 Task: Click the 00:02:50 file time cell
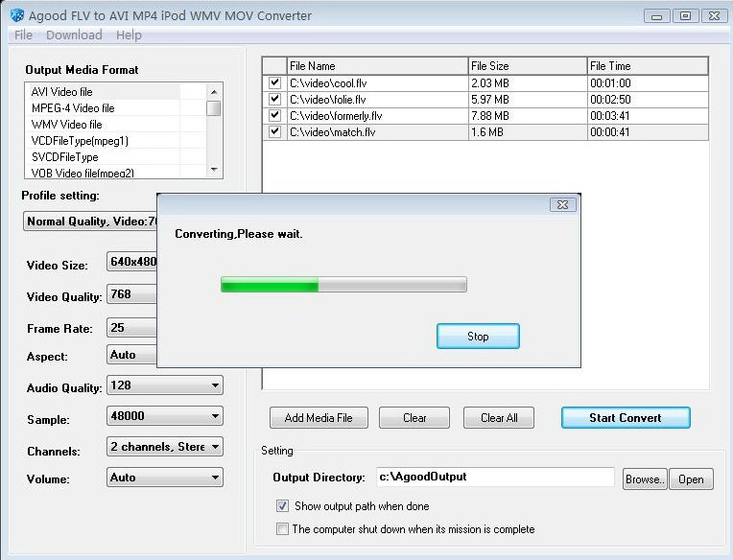[648, 100]
